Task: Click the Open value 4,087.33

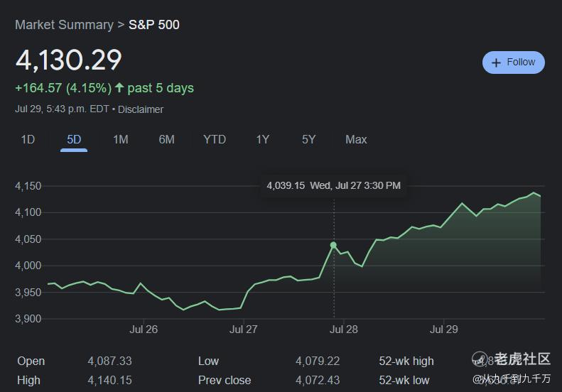Action: click(109, 361)
